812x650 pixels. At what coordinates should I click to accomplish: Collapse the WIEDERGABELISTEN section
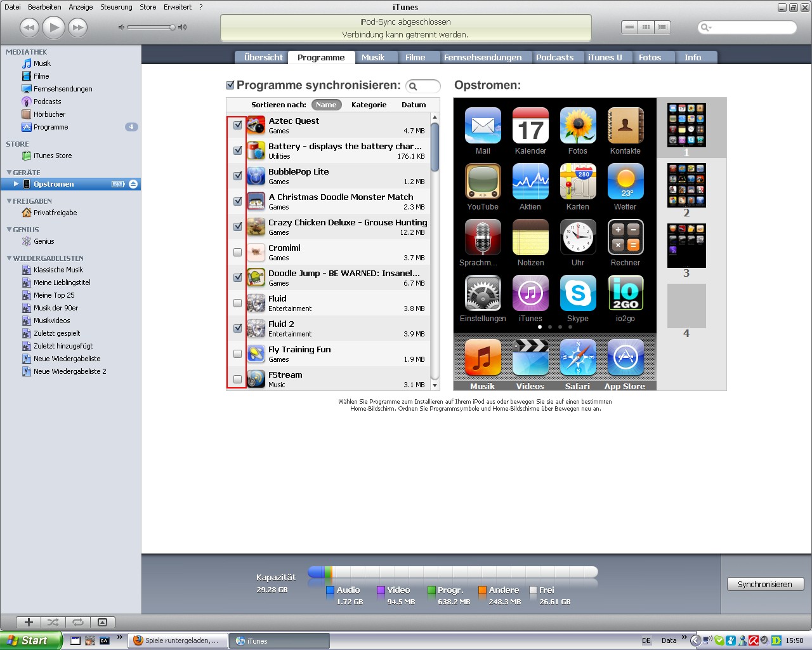[9, 258]
